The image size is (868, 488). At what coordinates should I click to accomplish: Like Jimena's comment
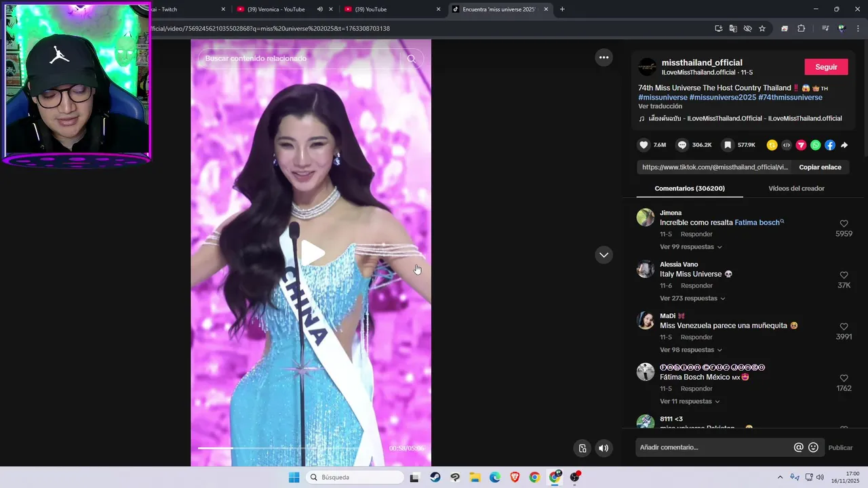844,224
